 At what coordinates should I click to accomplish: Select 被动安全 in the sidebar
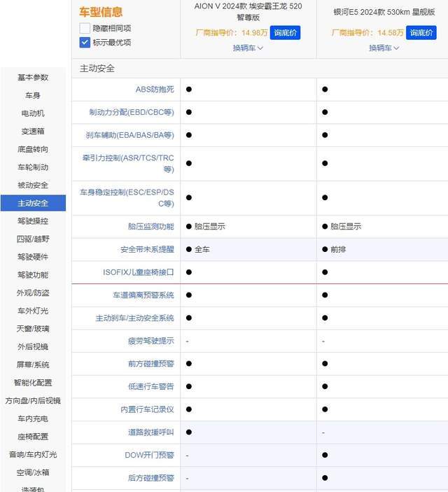pos(33,185)
